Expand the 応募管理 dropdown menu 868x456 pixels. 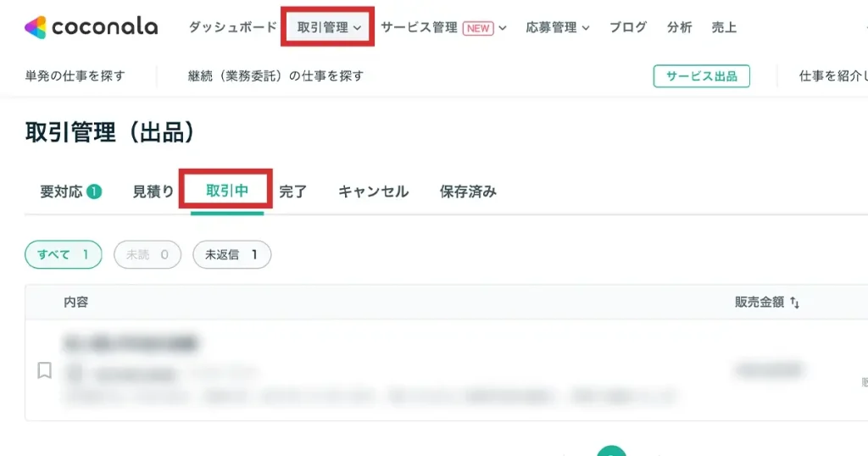[x=558, y=27]
